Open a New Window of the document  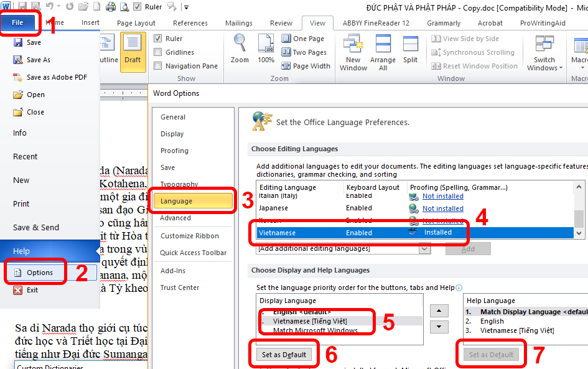(353, 52)
